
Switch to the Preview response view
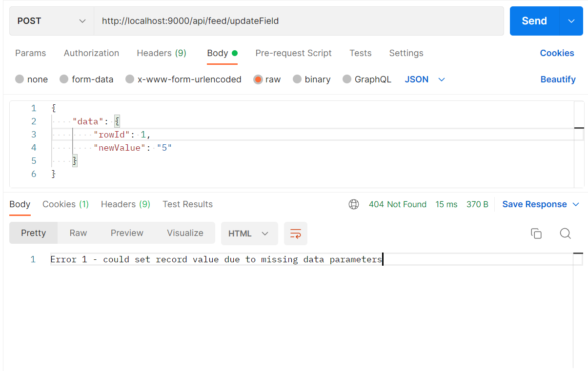point(127,233)
